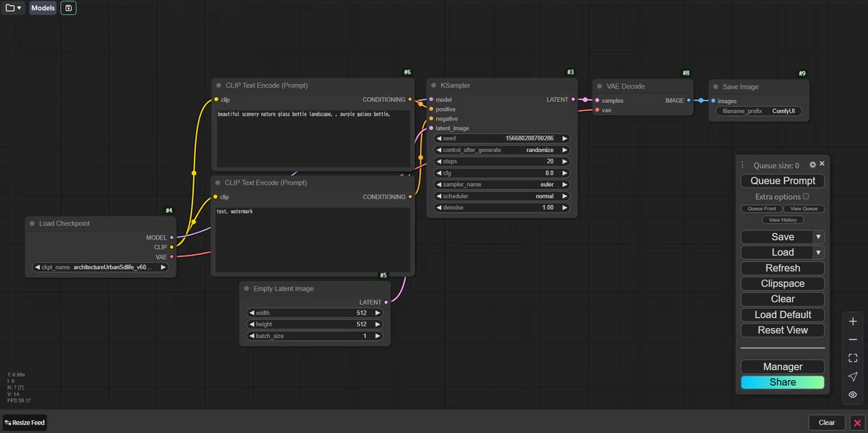Click the Queue Prompt button

(783, 181)
